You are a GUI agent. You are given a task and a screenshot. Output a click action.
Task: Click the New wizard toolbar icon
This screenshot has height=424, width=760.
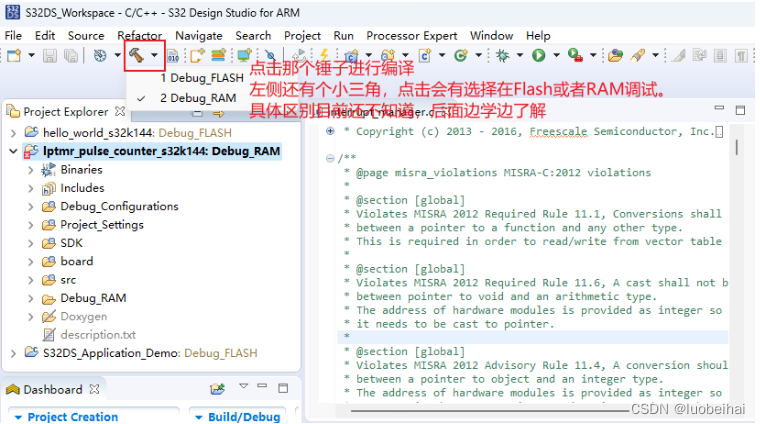tap(14, 56)
